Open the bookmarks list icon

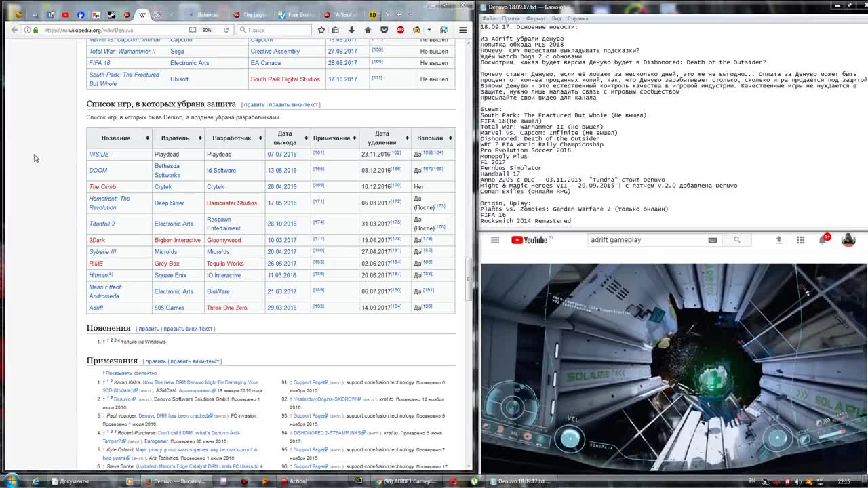click(x=336, y=30)
